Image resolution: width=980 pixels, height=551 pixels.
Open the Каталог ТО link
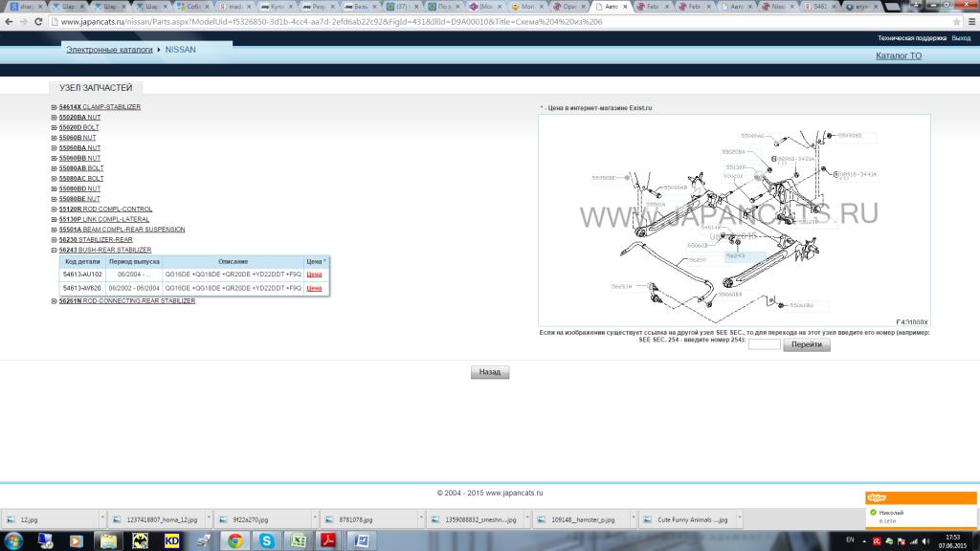[899, 55]
